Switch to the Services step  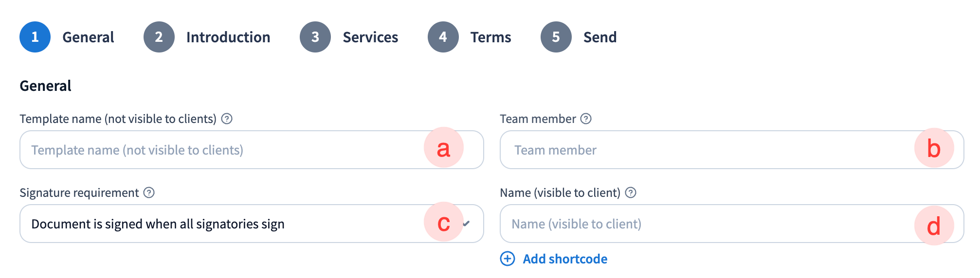click(370, 37)
